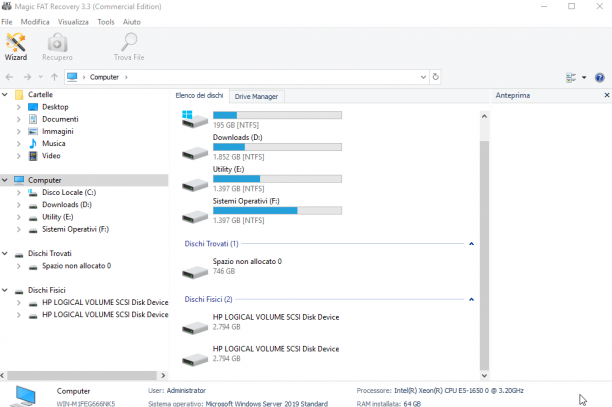Screen dimensions: 612x407
Task: Open the view options icon
Action: (571, 77)
